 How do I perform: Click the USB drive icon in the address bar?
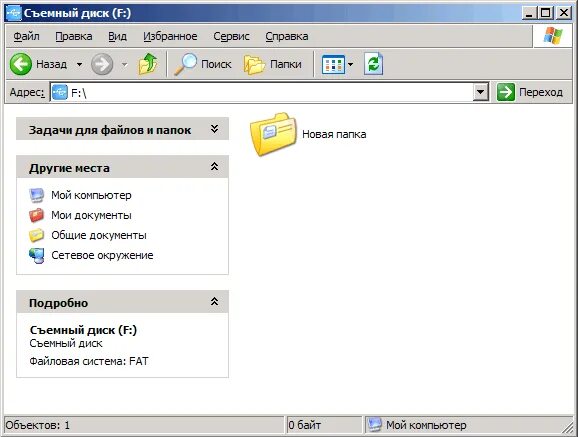(x=60, y=92)
